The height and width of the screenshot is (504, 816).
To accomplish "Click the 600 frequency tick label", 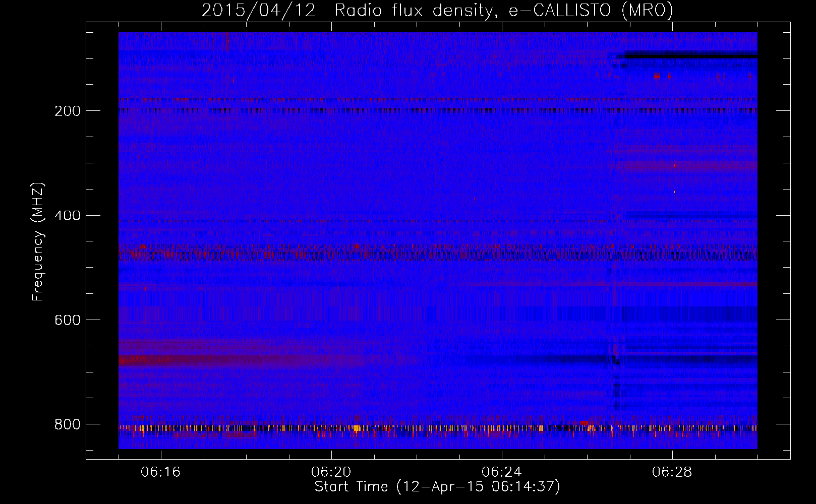I will 67,320.
